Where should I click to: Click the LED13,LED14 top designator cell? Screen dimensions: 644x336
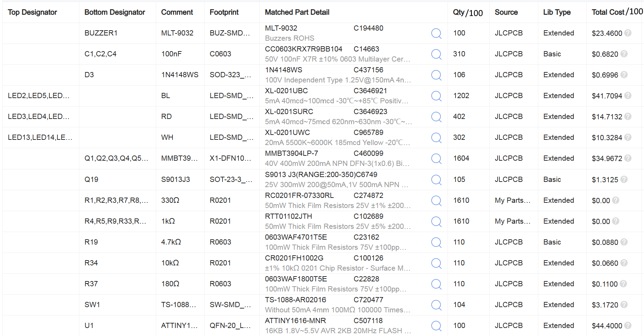point(40,137)
